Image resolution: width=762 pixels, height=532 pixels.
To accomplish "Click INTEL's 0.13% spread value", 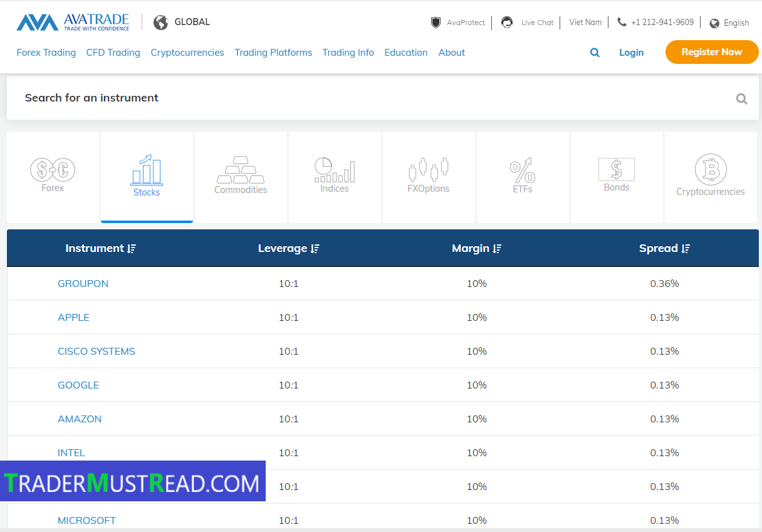I will pyautogui.click(x=665, y=453).
